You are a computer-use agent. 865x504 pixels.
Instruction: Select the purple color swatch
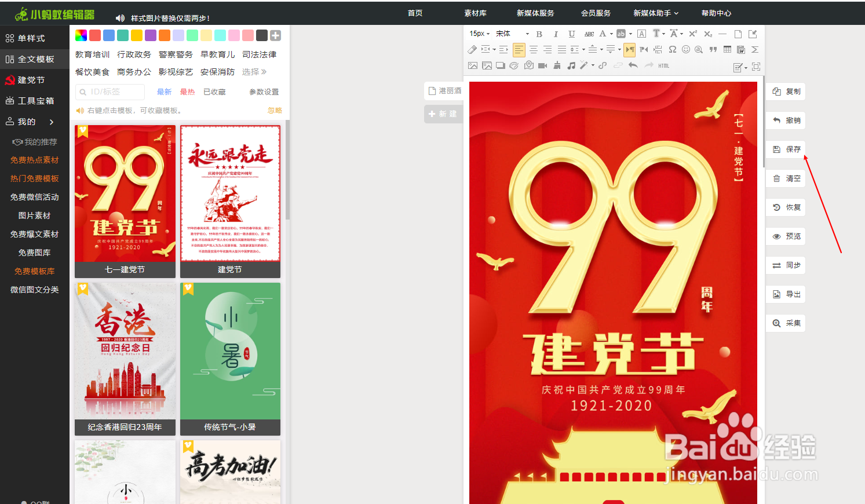tap(151, 35)
